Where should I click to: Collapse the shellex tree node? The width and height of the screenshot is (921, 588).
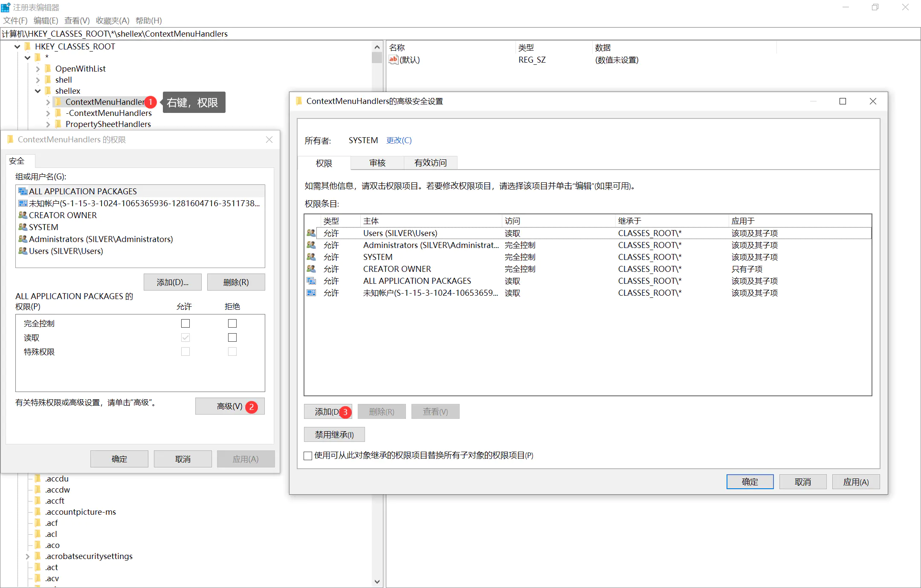[38, 91]
